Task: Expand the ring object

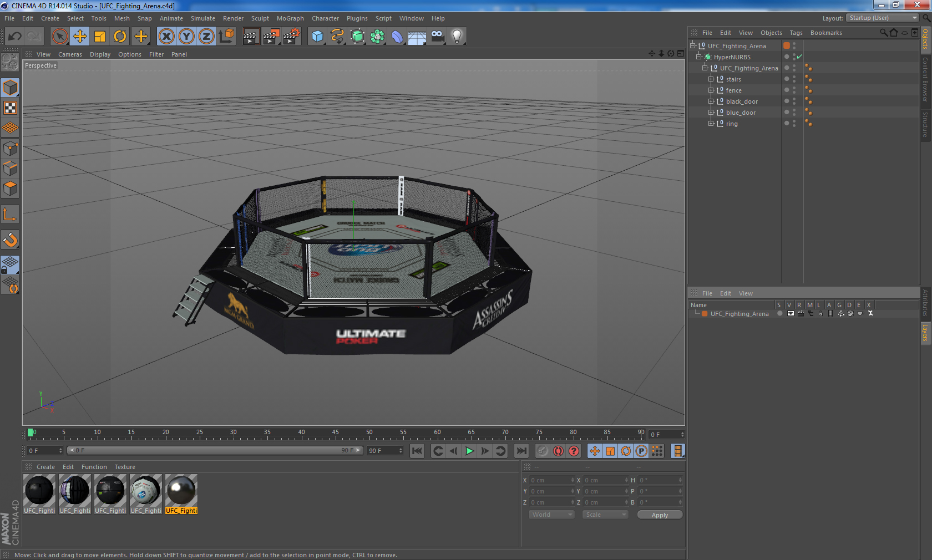Action: pos(711,124)
